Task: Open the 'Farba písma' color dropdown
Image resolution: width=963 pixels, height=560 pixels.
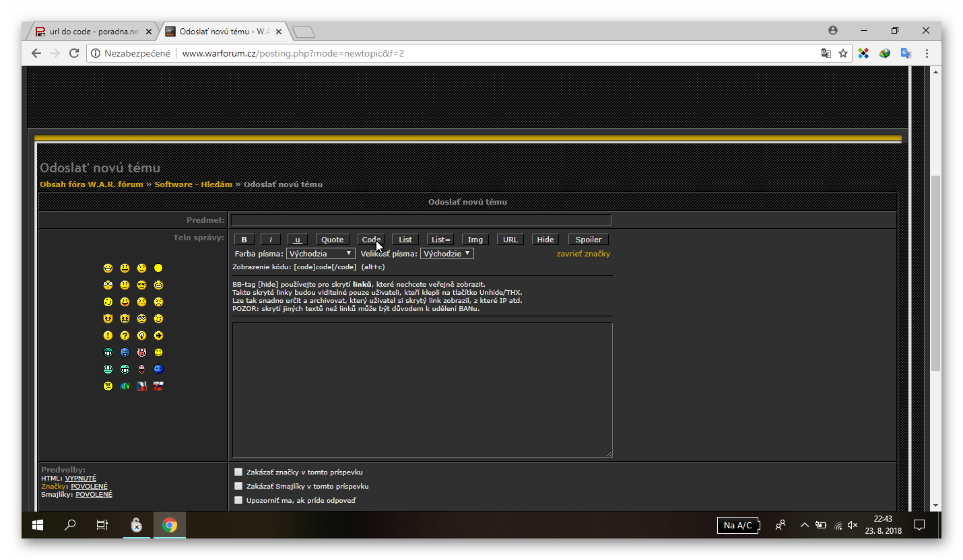Action: (x=321, y=254)
